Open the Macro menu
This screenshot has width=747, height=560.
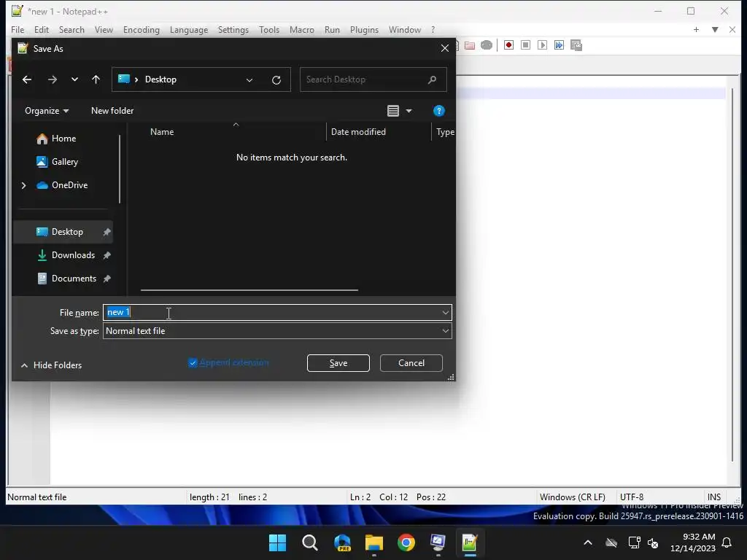click(x=301, y=29)
